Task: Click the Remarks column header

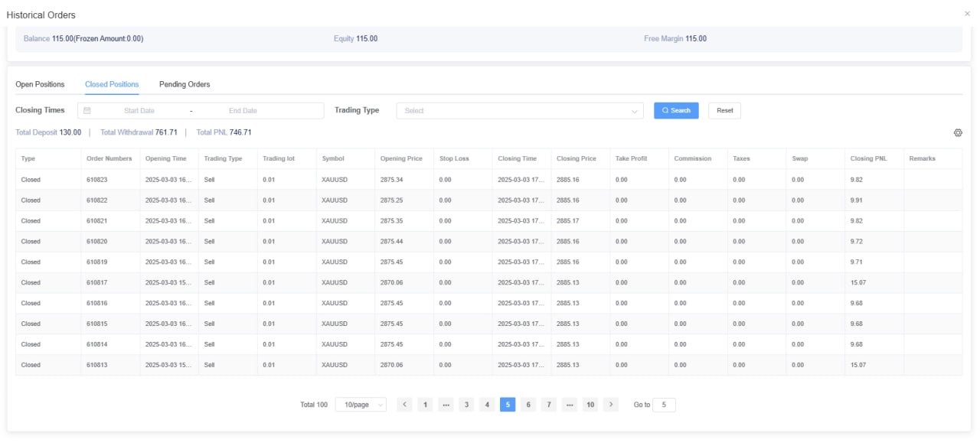Action: [x=933, y=159]
